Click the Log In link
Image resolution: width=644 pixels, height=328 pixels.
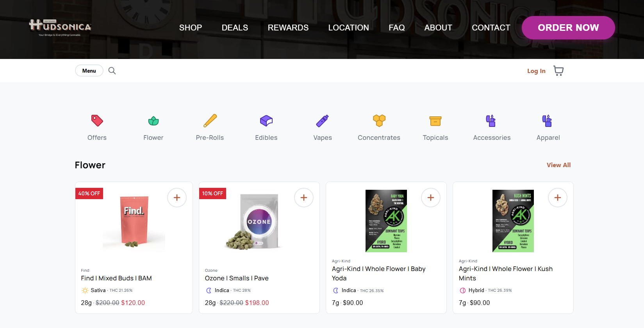click(536, 71)
